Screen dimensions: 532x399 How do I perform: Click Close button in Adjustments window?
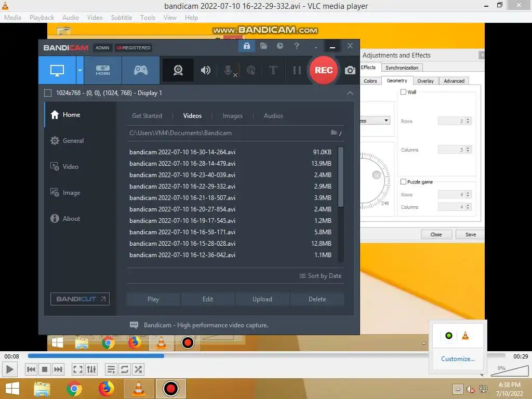click(x=436, y=234)
